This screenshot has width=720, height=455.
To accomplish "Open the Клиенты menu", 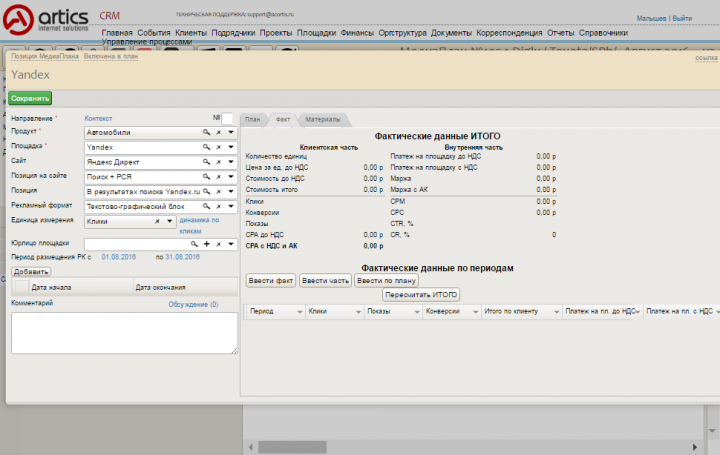I will (191, 33).
